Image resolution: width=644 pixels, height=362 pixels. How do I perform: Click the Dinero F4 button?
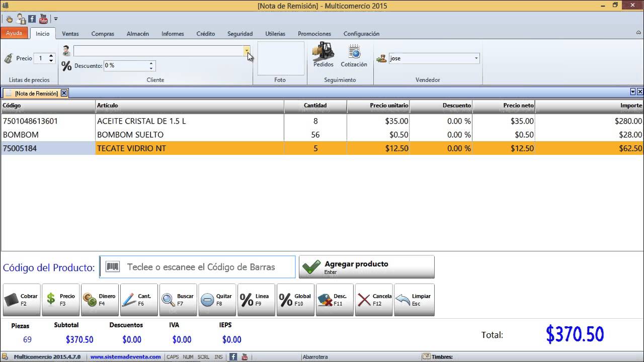(x=100, y=300)
